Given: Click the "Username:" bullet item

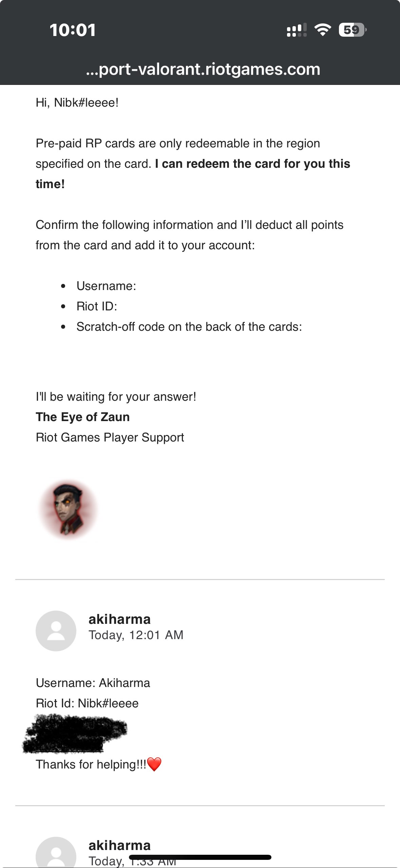Looking at the screenshot, I should point(106,286).
